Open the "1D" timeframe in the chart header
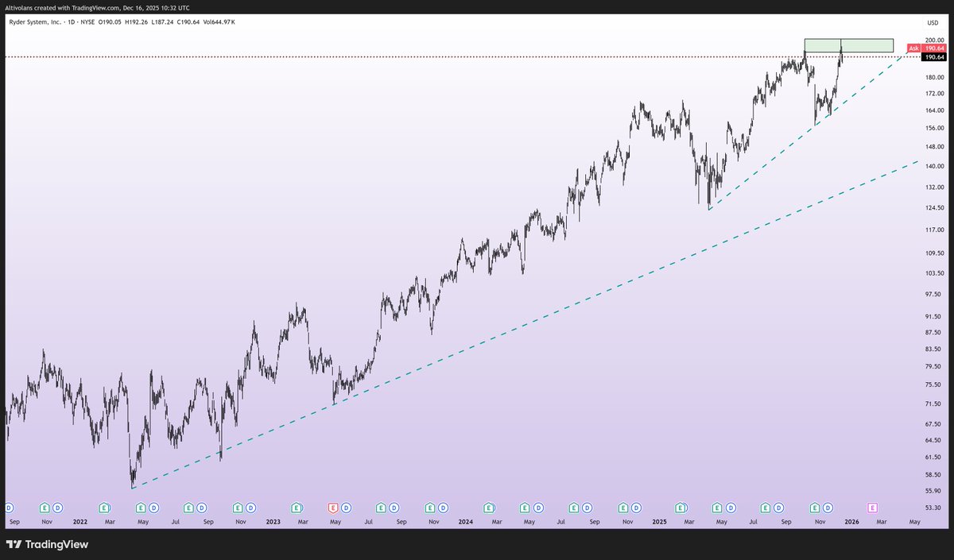Screen dimensions: 954x560 coord(72,23)
